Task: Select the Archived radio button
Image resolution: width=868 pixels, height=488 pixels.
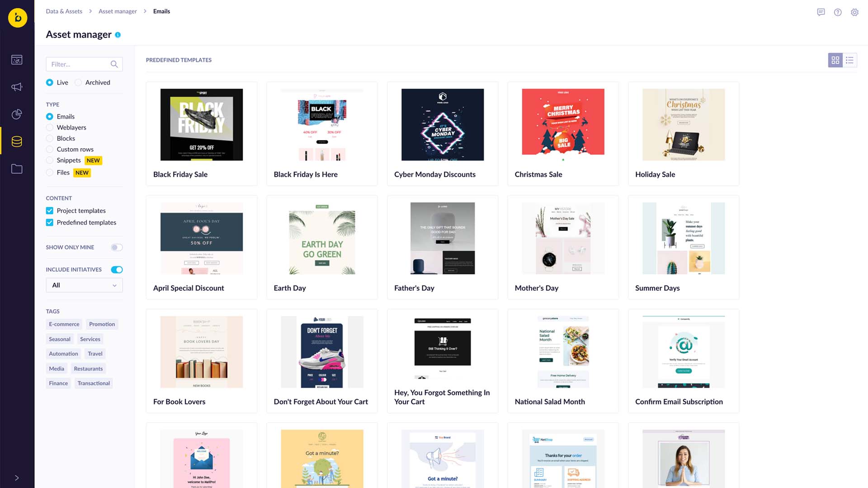Action: click(79, 82)
